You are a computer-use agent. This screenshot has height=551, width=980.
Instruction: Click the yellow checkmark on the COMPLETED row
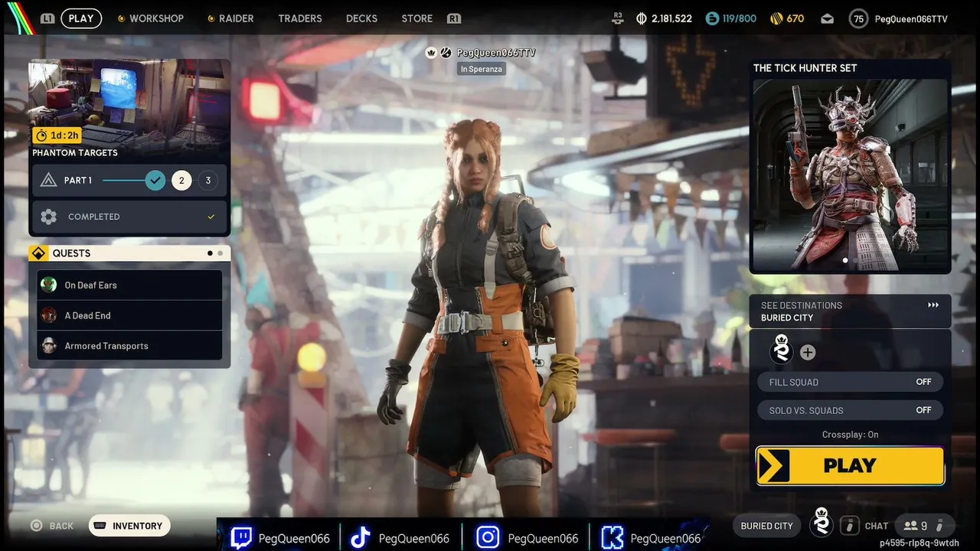pyautogui.click(x=211, y=217)
